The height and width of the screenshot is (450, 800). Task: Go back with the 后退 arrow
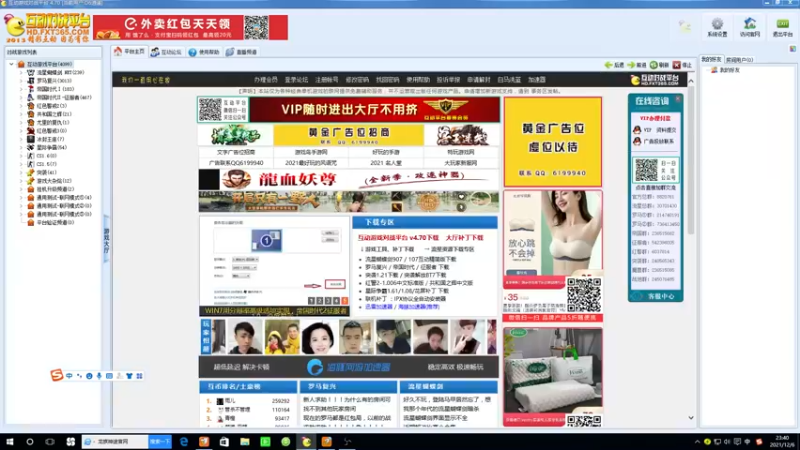click(x=614, y=65)
